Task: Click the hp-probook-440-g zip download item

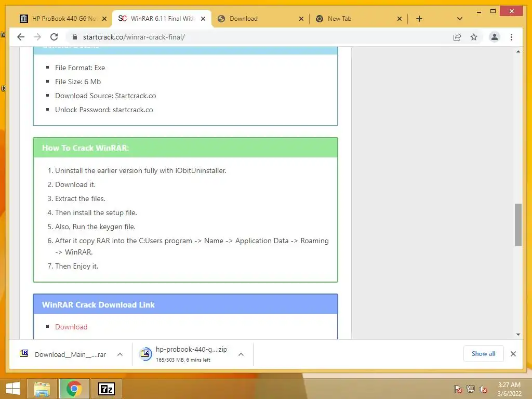Action: pos(191,354)
